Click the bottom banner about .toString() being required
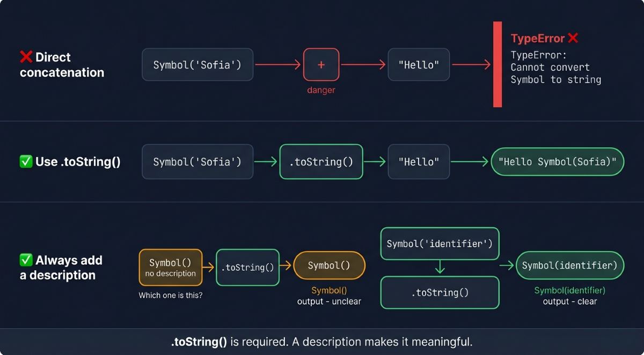The image size is (644, 355). tap(321, 342)
